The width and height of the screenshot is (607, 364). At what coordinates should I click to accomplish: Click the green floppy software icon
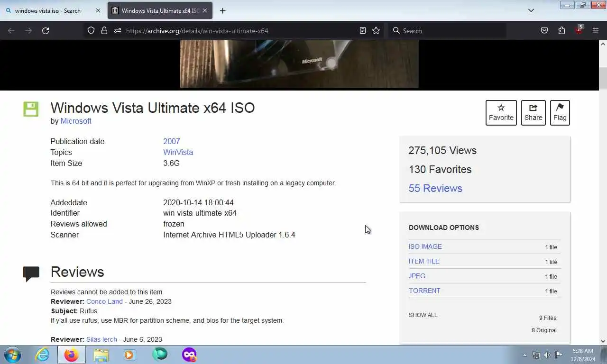[x=31, y=109]
